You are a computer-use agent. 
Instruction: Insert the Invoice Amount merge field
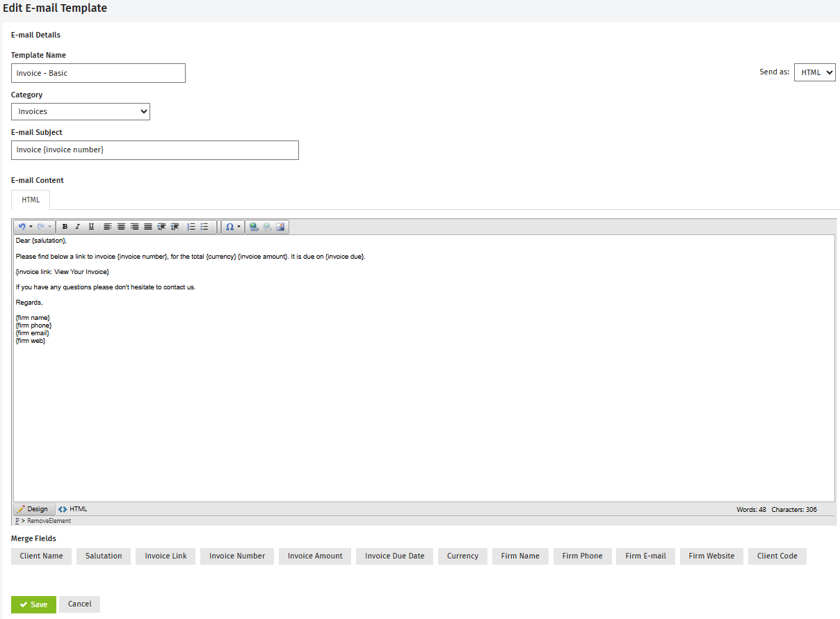click(x=315, y=556)
